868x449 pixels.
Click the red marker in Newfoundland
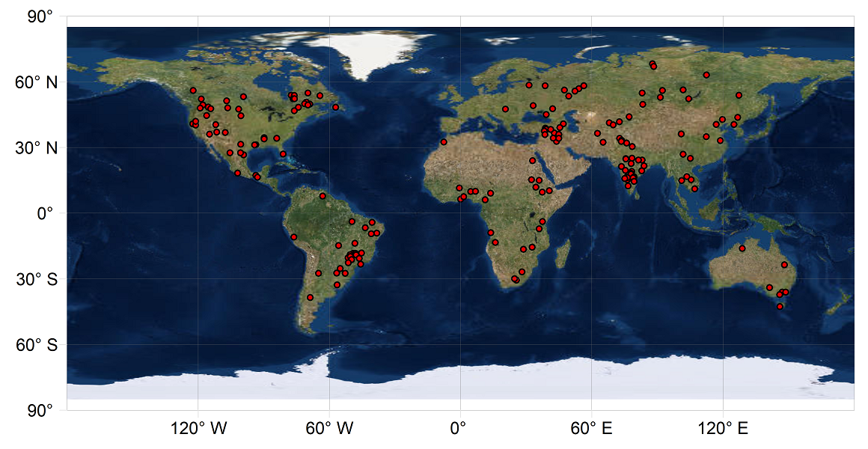tap(335, 108)
